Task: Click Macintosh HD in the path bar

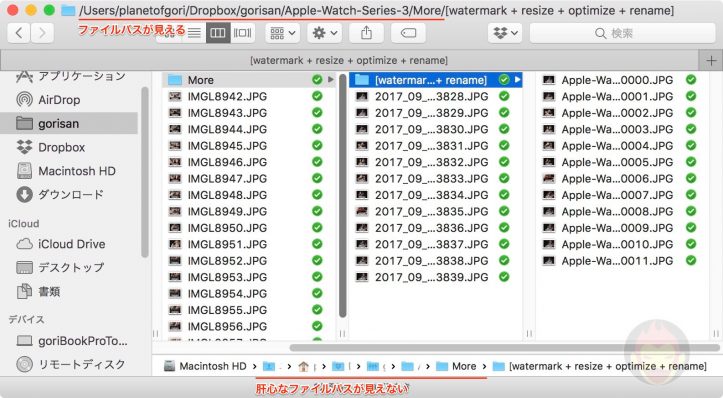Action: [x=206, y=366]
